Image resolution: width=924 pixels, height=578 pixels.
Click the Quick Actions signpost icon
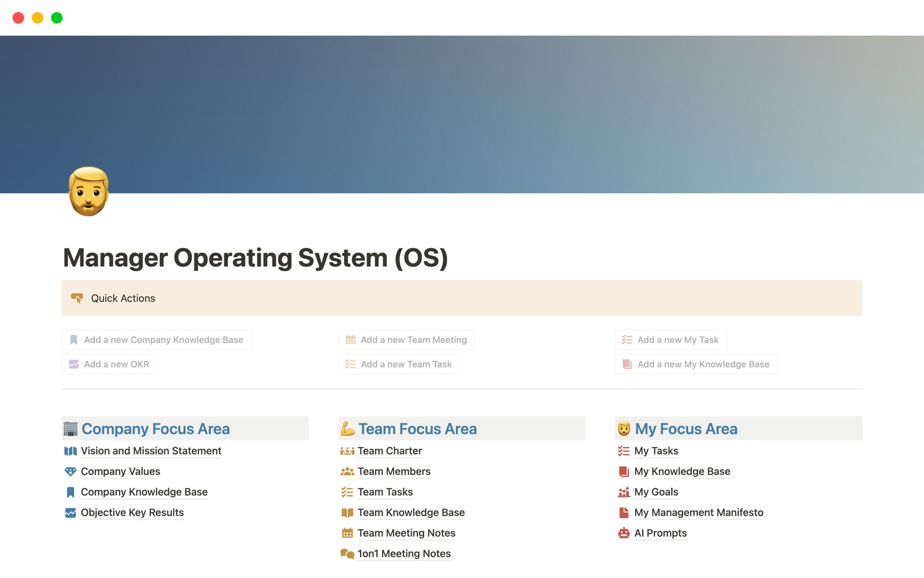coord(77,298)
